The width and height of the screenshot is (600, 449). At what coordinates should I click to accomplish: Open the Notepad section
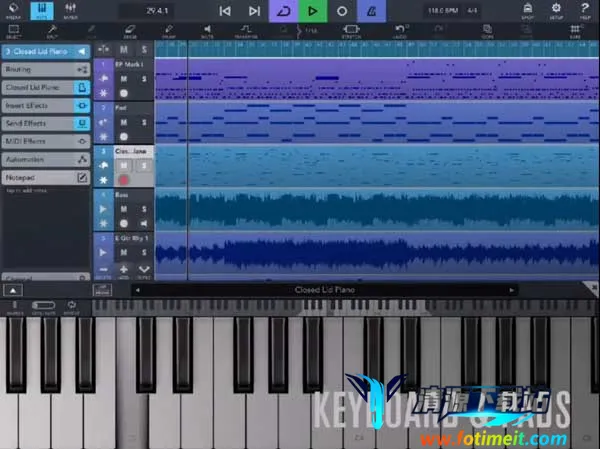pos(46,178)
